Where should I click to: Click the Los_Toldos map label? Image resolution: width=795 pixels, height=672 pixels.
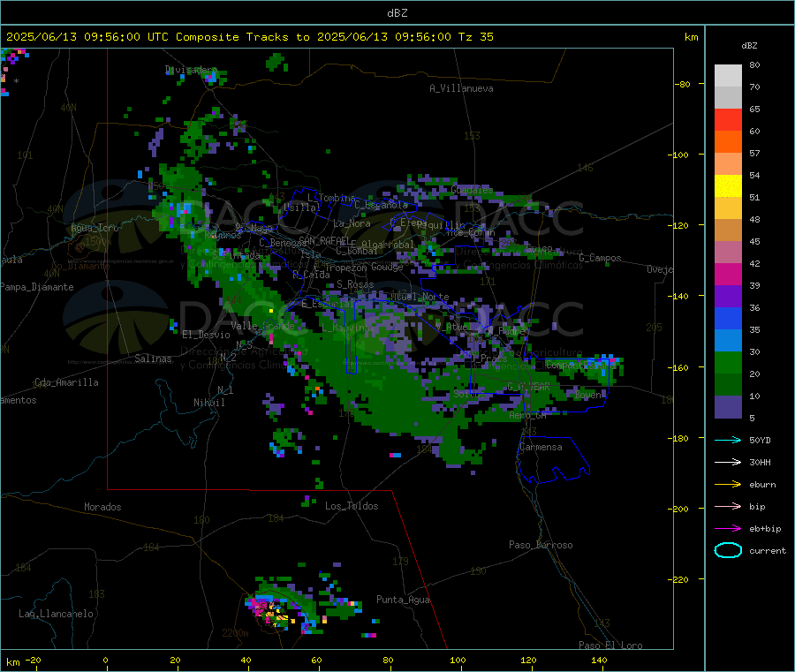(352, 506)
